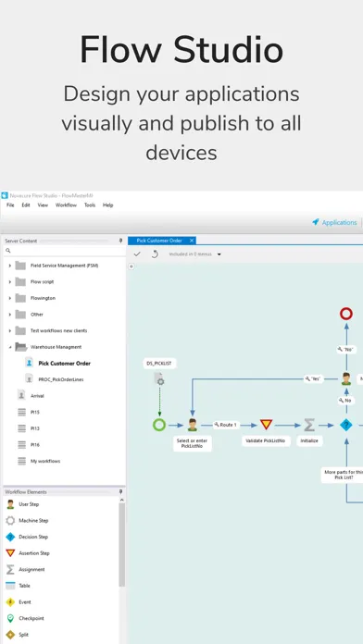The width and height of the screenshot is (363, 644).
Task: Select the Machine Step gear icon
Action: pos(10,521)
